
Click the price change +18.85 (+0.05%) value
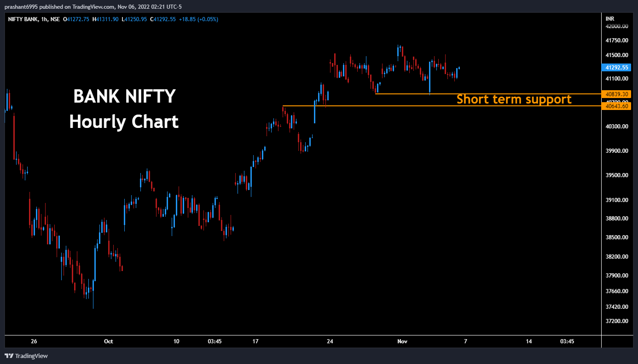pos(198,19)
